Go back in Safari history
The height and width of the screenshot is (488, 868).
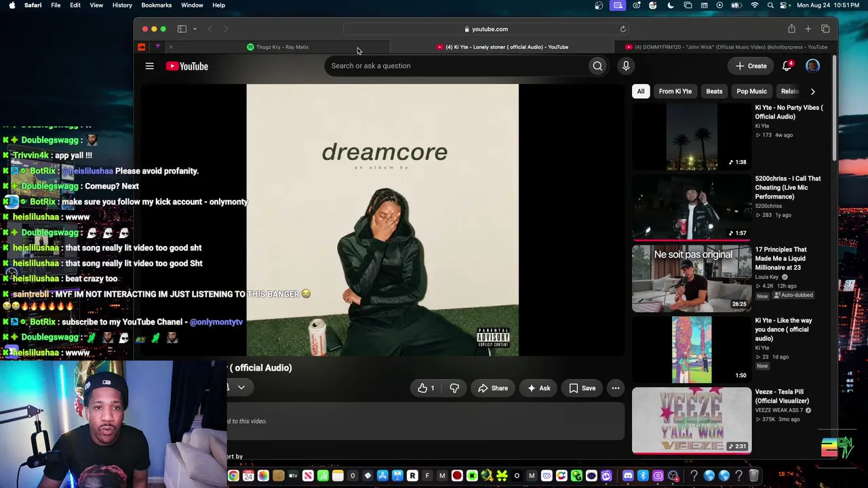pos(210,29)
